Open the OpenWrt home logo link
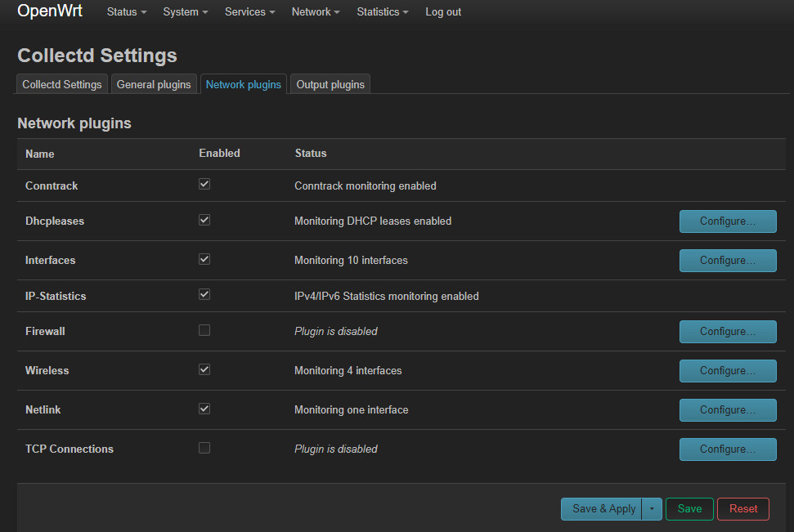794x532 pixels. tap(50, 11)
